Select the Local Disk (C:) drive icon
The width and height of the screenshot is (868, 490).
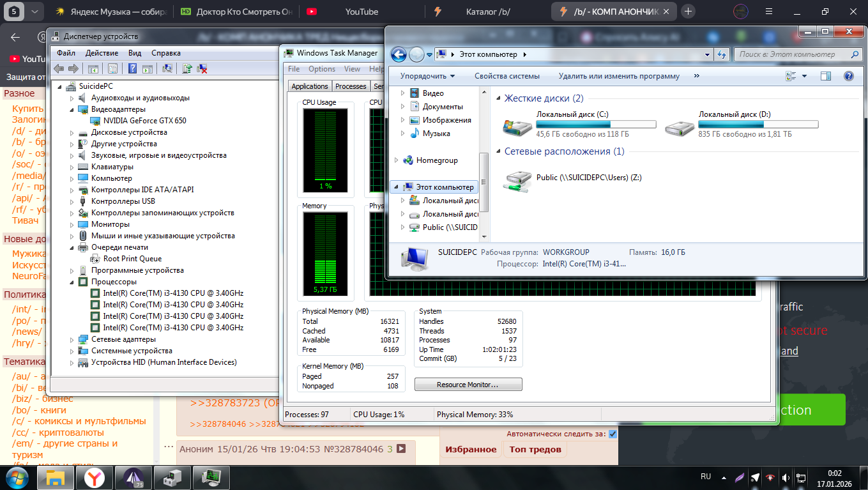point(517,126)
